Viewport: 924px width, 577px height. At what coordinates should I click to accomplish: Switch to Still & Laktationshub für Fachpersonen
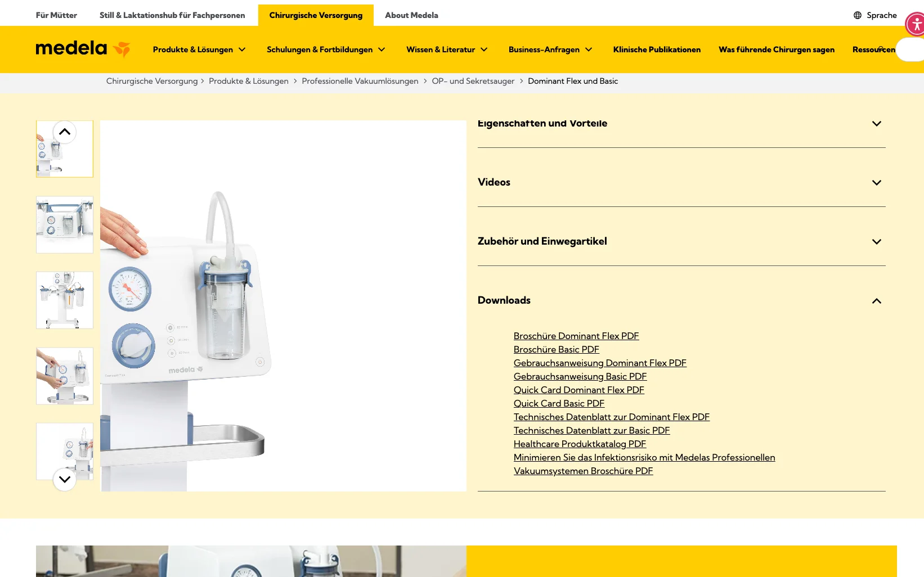click(x=172, y=15)
